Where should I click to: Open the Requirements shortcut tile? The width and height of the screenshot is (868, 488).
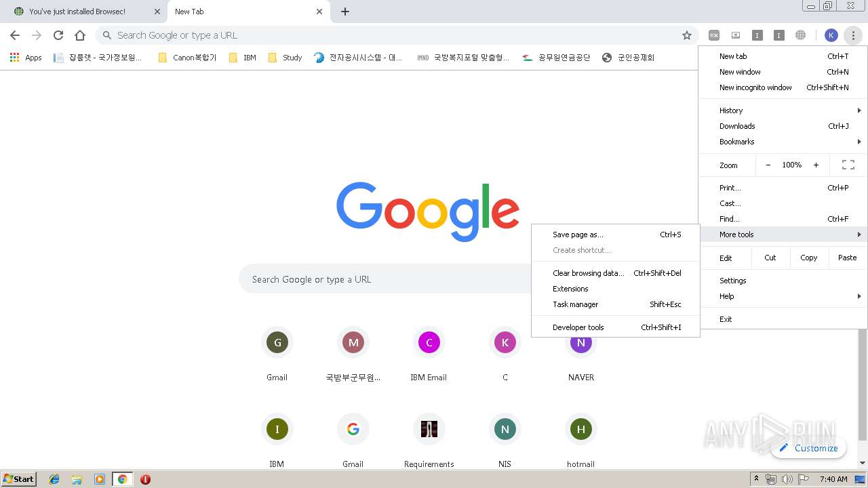(429, 441)
